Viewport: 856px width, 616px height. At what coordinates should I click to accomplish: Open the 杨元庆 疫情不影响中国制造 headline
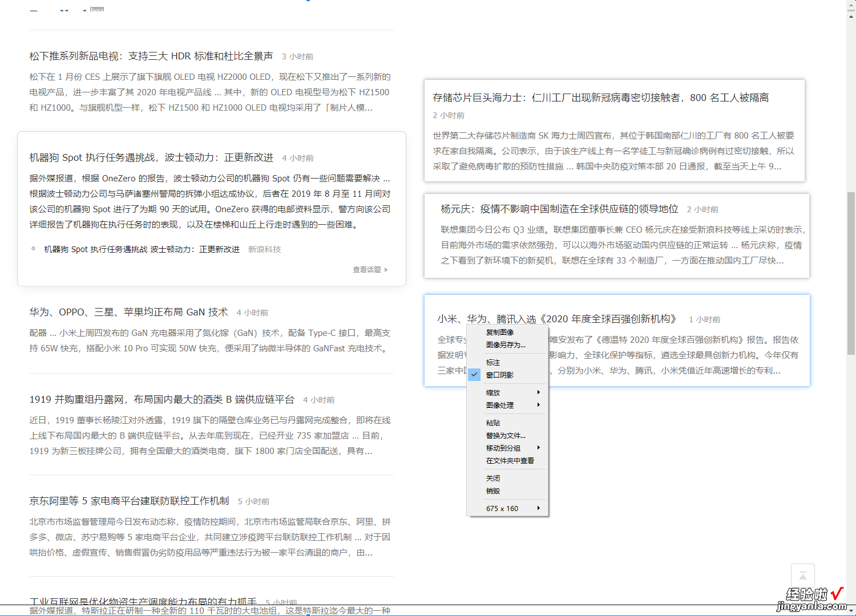[559, 209]
